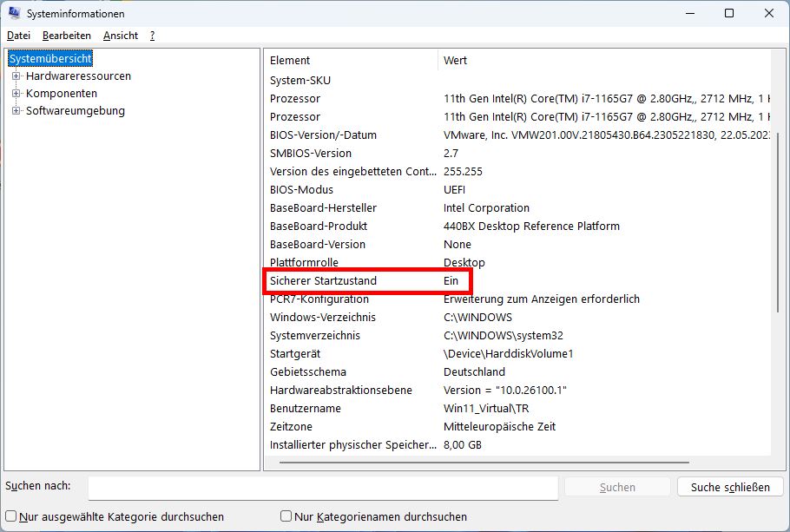Open the Datei menu
The width and height of the screenshot is (790, 532).
coord(18,36)
